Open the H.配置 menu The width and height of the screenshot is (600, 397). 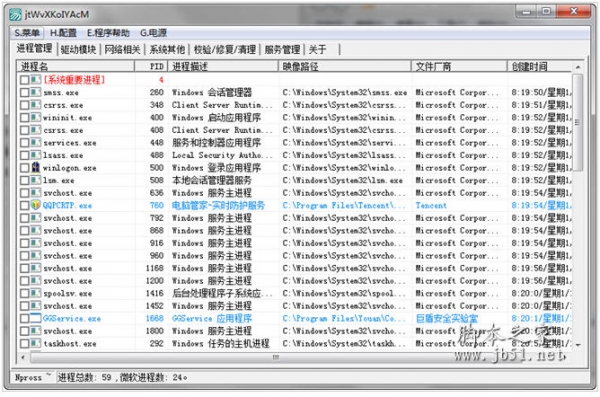[63, 33]
